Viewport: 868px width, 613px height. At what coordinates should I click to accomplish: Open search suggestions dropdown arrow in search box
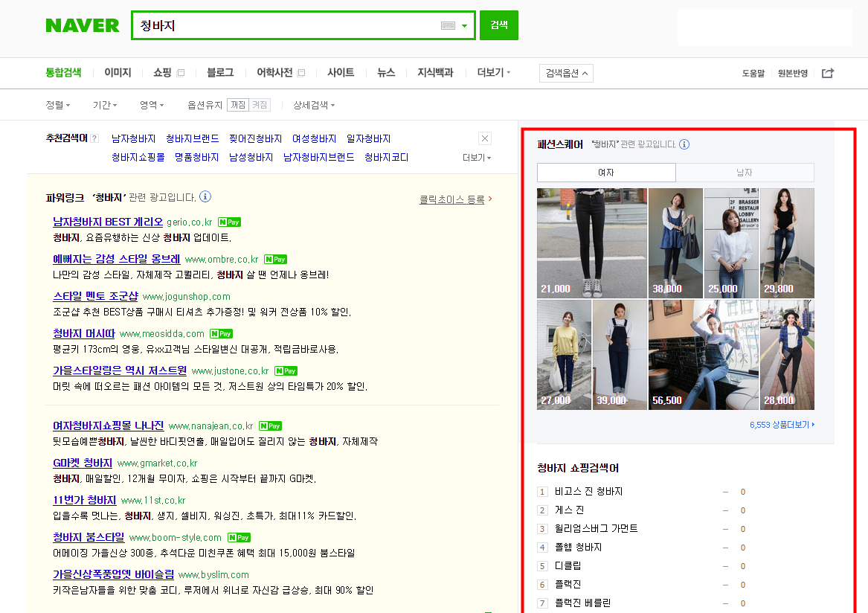[x=464, y=25]
